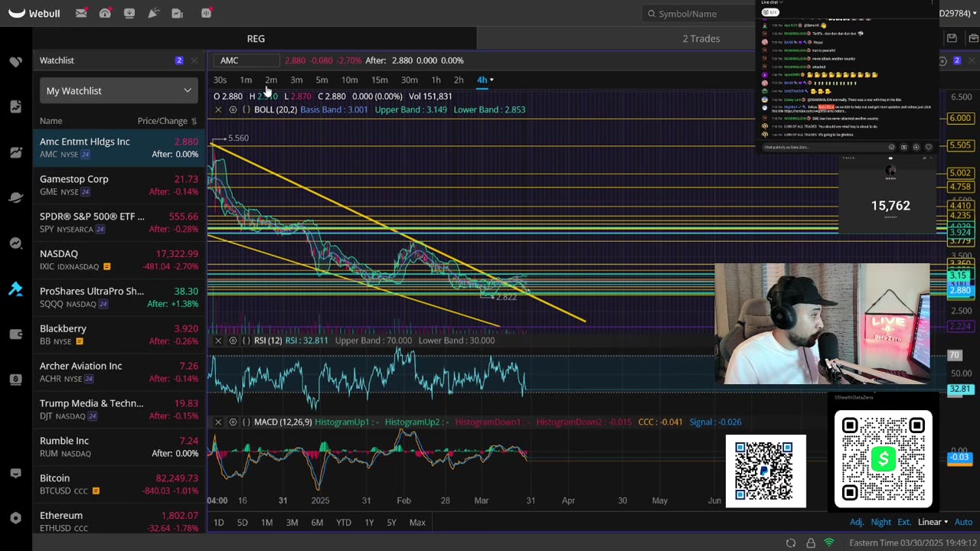Select the YTD range button
Screen dimensions: 980x551
tap(343, 522)
